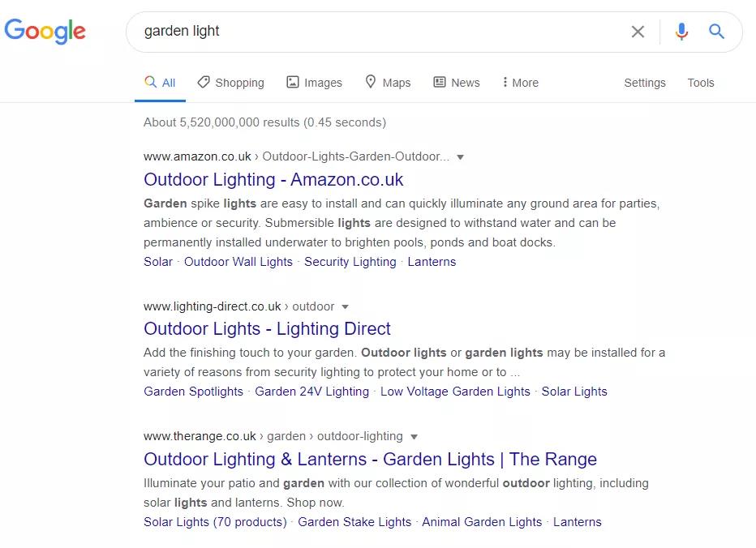Click the Google logo

pyautogui.click(x=45, y=32)
